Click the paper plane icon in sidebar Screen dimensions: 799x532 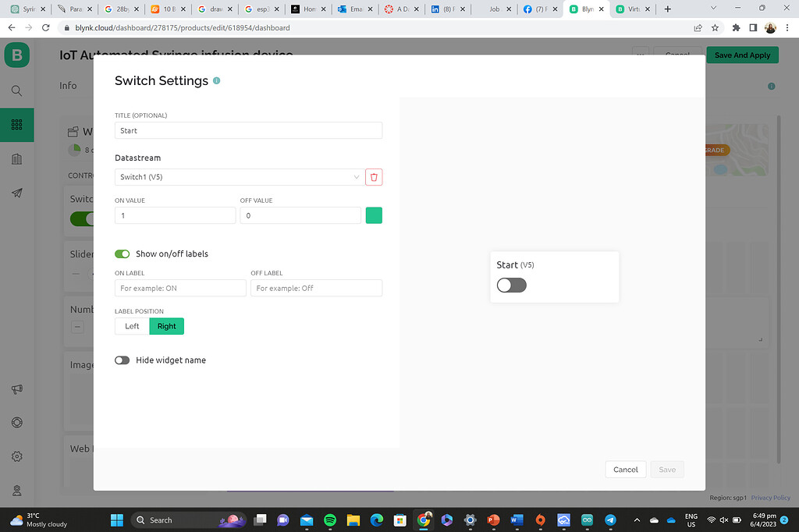click(17, 193)
